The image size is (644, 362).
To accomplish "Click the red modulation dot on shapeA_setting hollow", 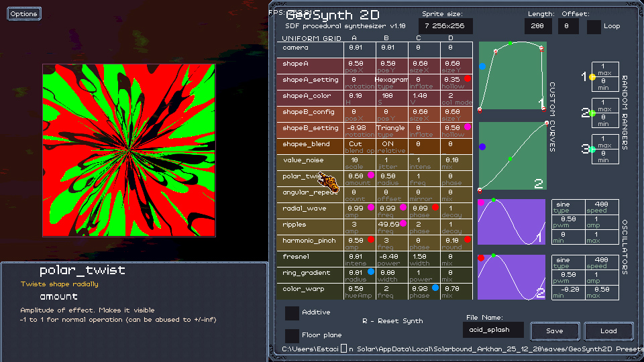I will point(468,78).
